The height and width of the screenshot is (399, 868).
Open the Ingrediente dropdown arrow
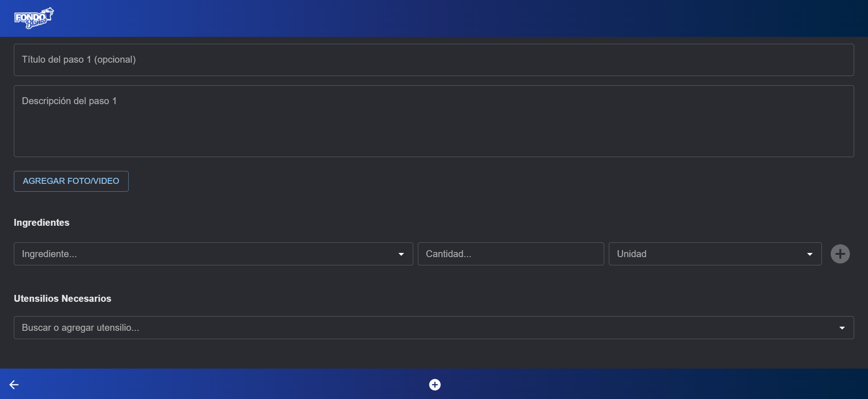pyautogui.click(x=401, y=254)
